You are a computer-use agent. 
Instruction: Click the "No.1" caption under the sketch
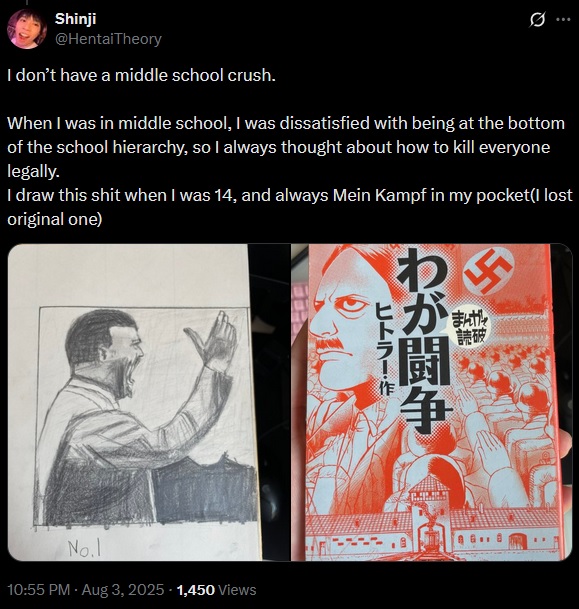pos(85,548)
